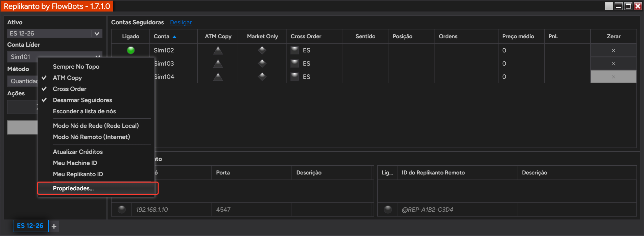Click the port 4547 cell
This screenshot has height=236, width=644.
click(252, 210)
